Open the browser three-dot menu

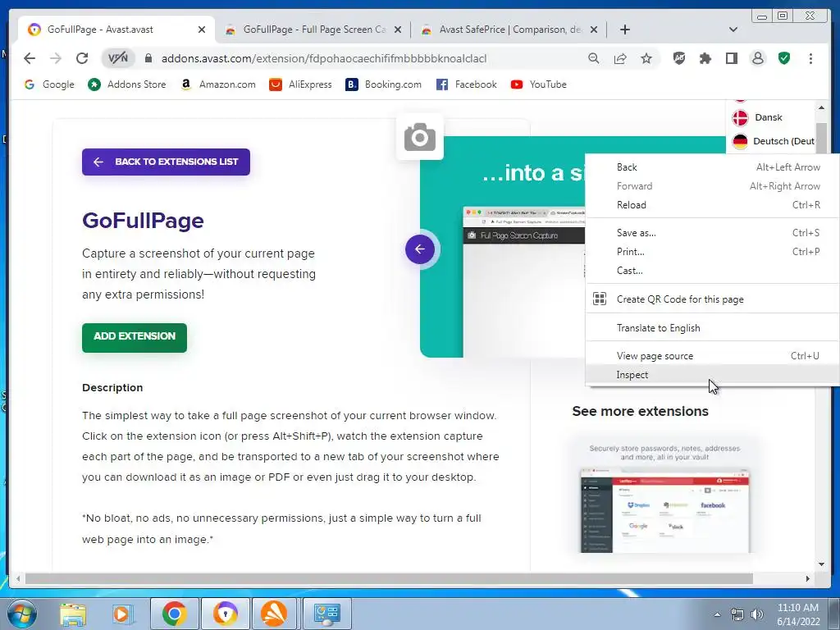pos(810,58)
